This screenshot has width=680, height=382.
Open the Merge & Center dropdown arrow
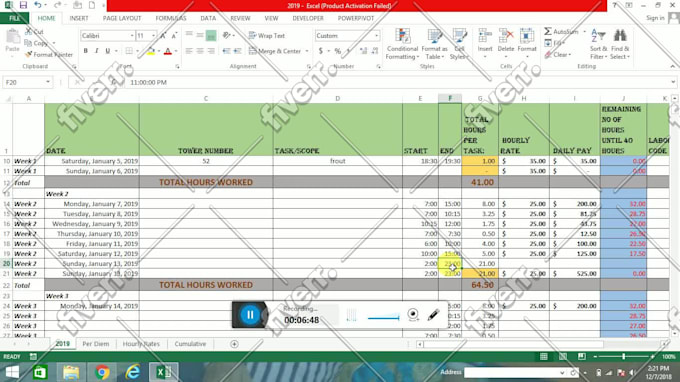point(307,51)
